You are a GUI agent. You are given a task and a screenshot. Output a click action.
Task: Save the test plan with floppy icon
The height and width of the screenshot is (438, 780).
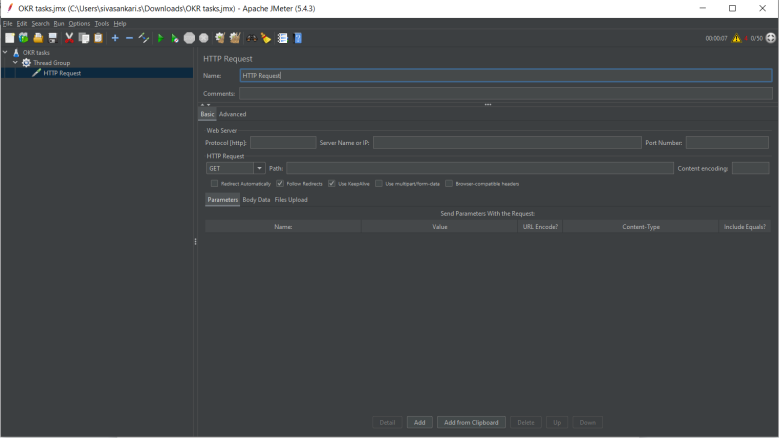tap(52, 38)
